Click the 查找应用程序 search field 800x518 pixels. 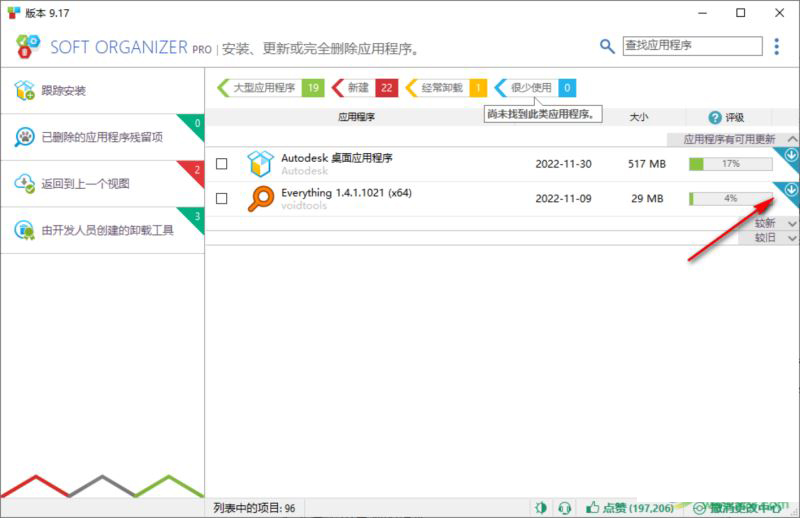click(x=692, y=46)
